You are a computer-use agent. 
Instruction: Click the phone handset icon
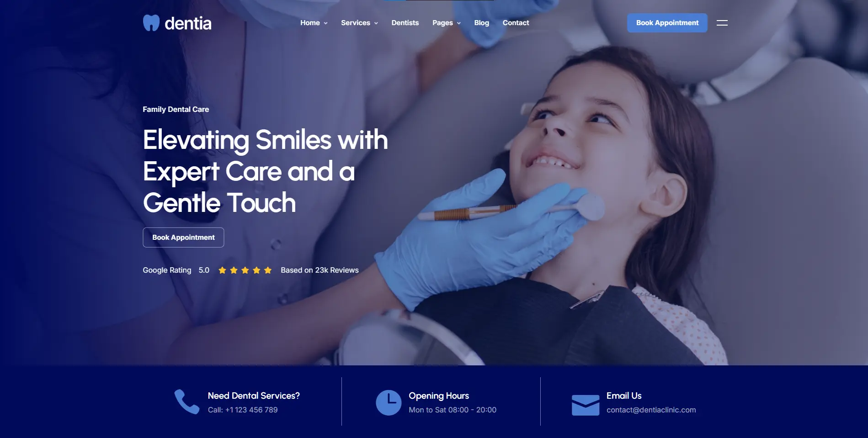[x=187, y=401]
